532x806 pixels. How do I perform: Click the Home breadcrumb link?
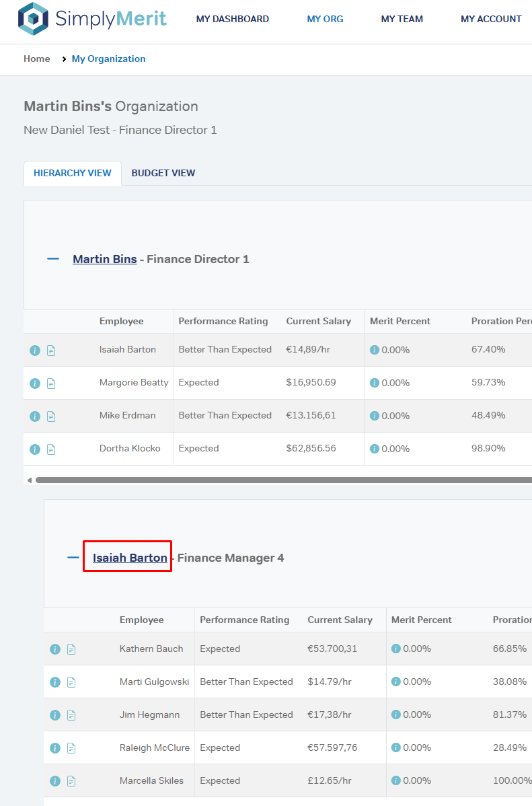[37, 59]
